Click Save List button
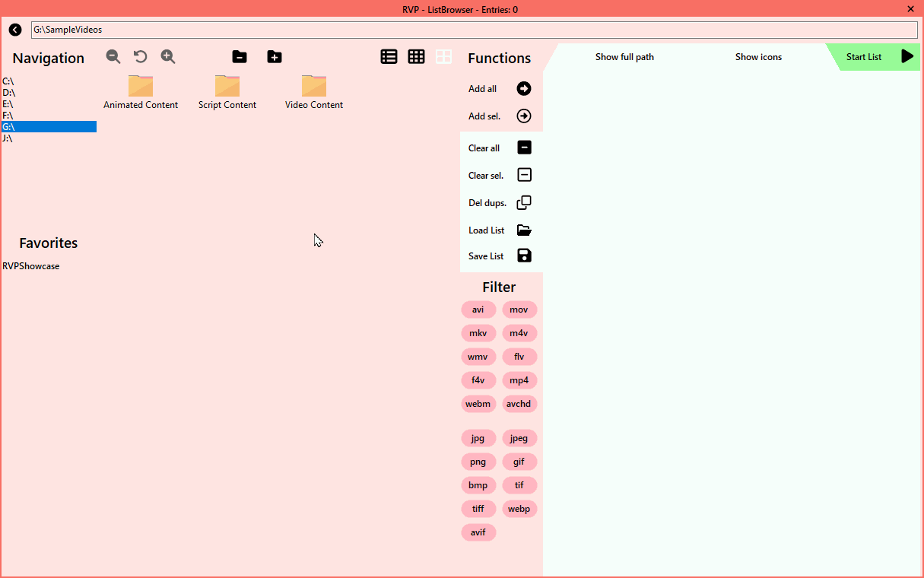Viewport: 924px width, 578px height. tap(500, 256)
